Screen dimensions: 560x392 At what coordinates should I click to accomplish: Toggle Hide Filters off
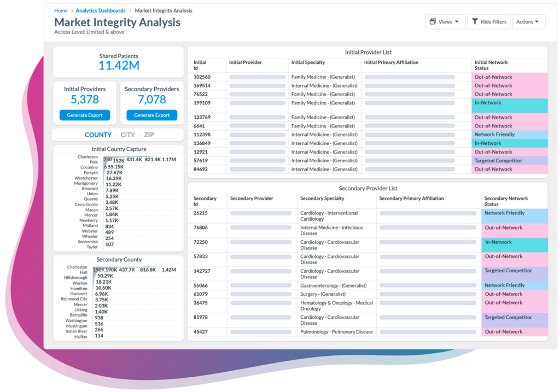(488, 21)
